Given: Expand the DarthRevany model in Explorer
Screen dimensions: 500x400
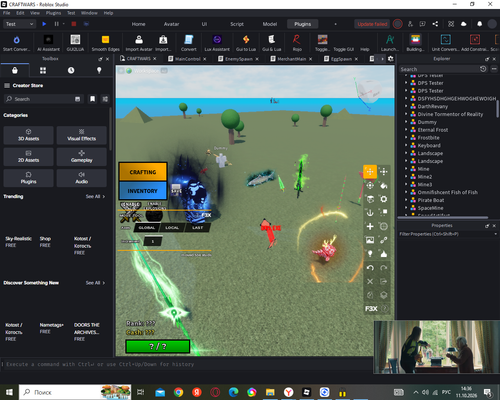Looking at the screenshot, I should coord(406,106).
